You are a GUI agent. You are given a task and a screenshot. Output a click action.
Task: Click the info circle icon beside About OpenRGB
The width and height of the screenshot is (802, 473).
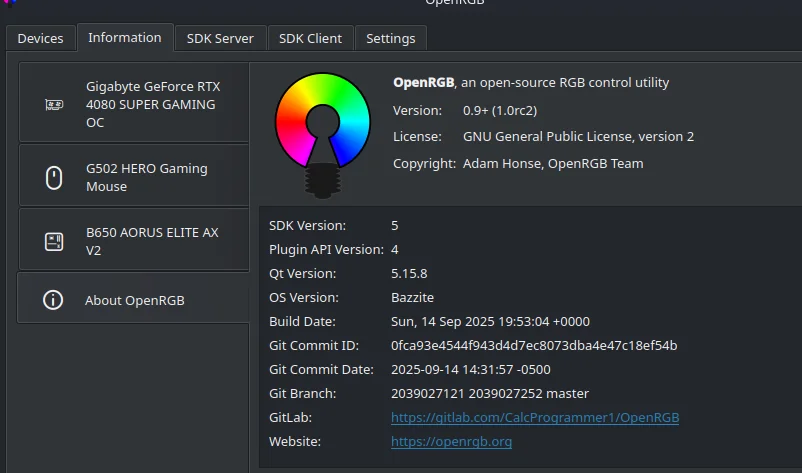(53, 300)
